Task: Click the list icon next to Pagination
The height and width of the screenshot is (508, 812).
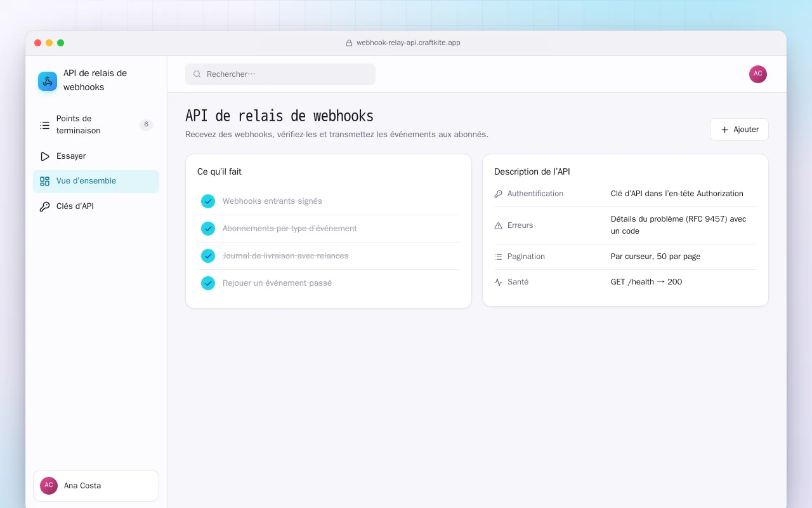Action: tap(498, 257)
